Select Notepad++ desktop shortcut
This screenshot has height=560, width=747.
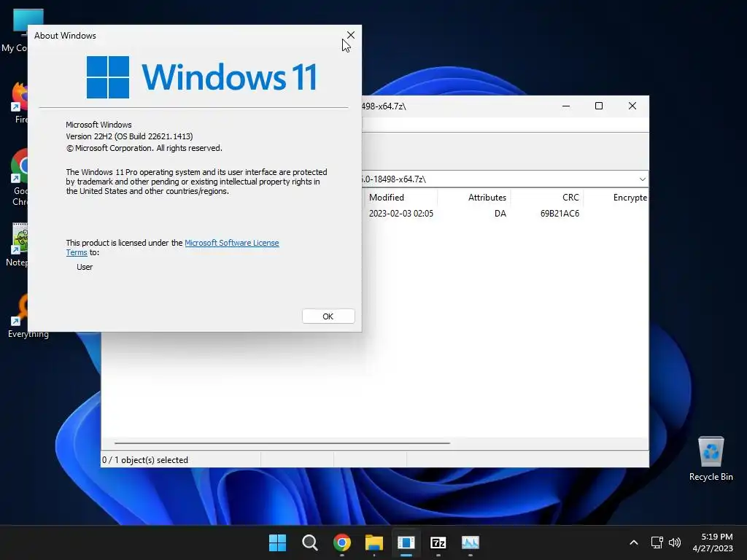click(18, 245)
